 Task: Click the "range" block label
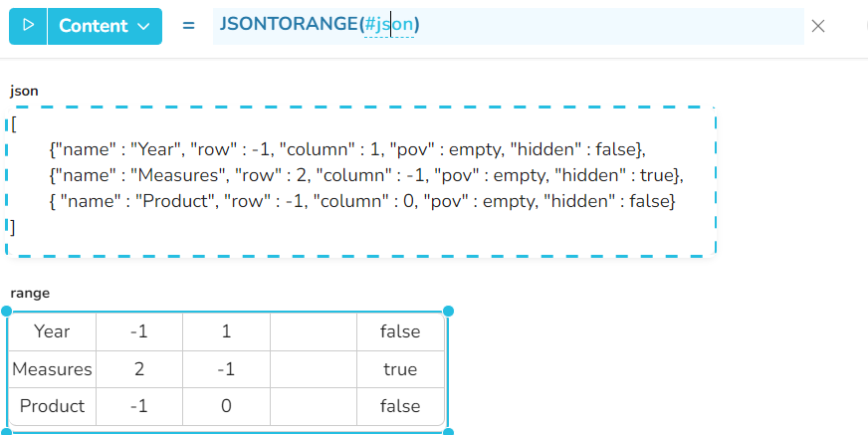[x=30, y=293]
